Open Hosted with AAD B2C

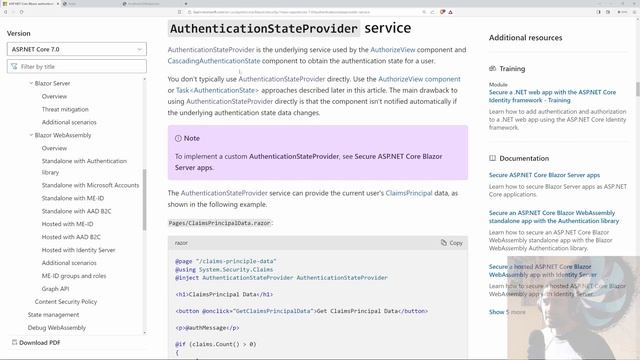coord(71,237)
